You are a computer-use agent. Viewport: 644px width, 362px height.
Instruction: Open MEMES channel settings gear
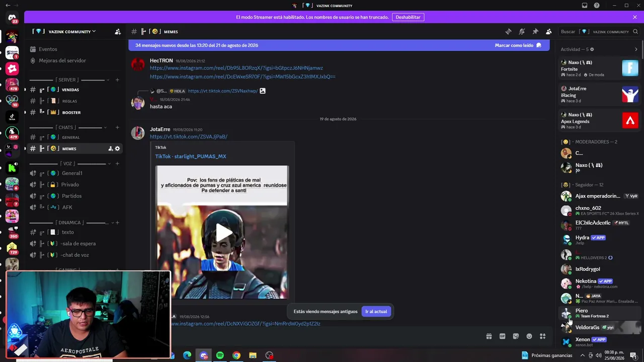118,149
